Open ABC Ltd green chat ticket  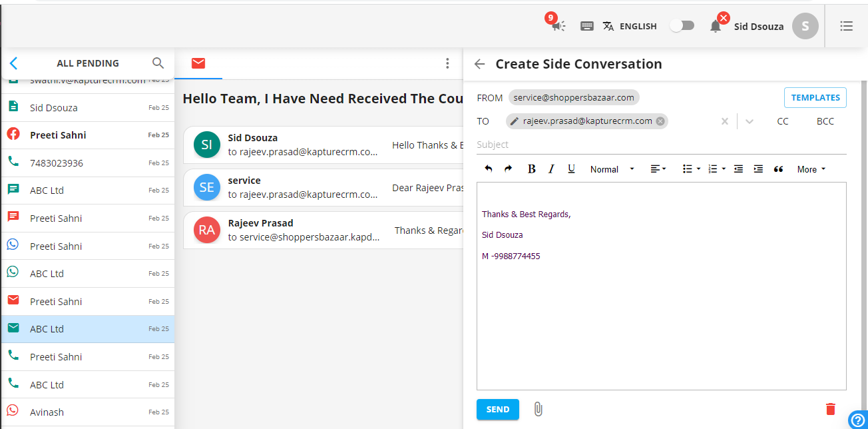click(88, 190)
